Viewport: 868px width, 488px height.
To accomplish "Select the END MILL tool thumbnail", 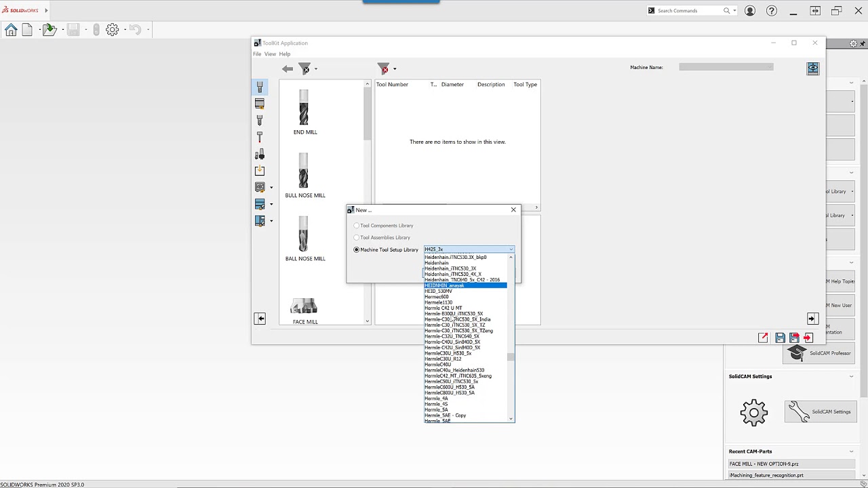I will point(304,108).
